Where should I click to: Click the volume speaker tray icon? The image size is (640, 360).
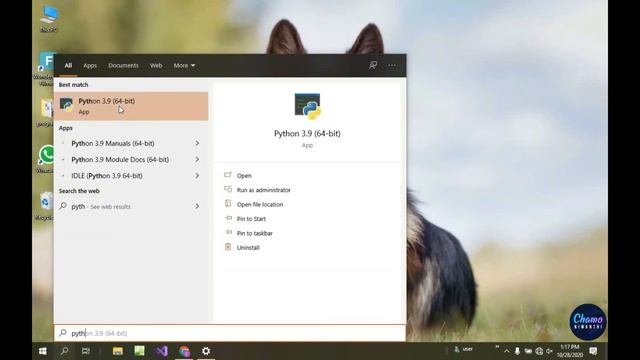click(x=549, y=351)
